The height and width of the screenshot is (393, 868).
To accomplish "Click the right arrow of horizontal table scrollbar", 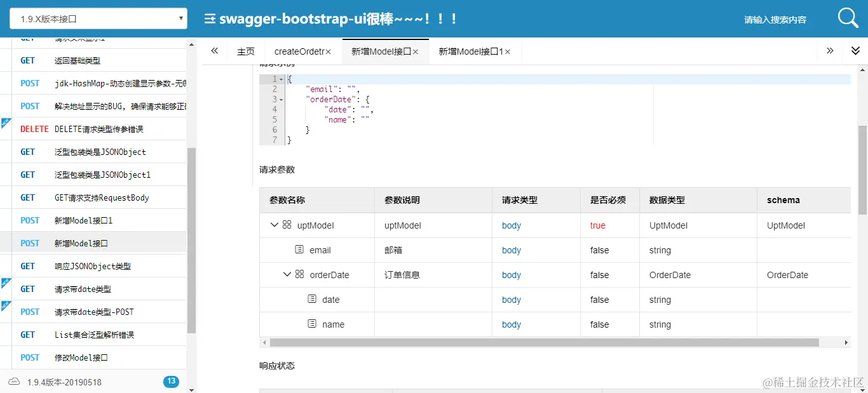I will (846, 342).
